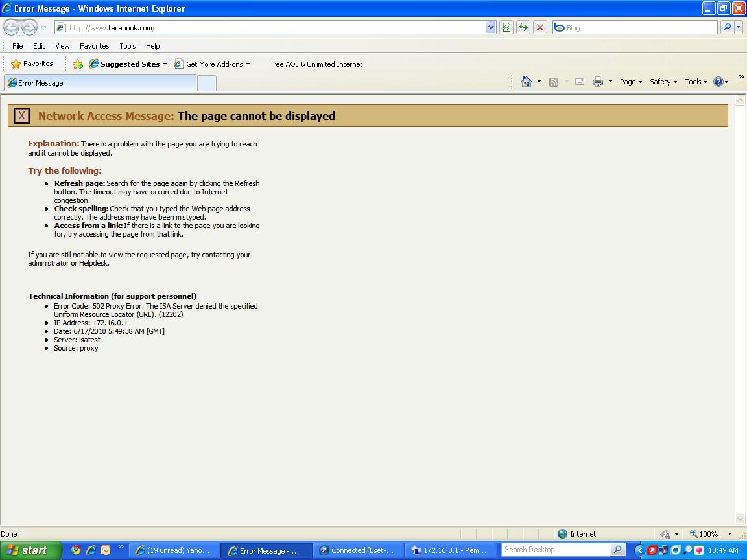Launch Chrome from Quick Launch
The image size is (747, 560).
click(x=76, y=550)
